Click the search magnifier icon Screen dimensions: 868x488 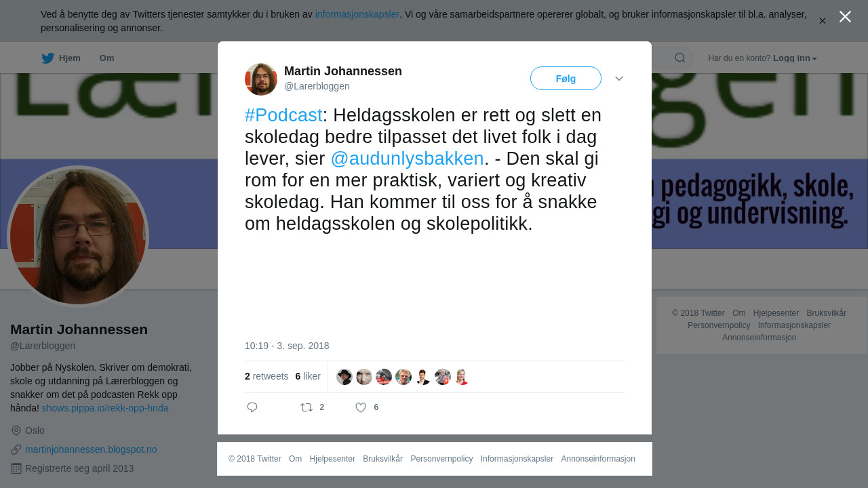coord(680,58)
